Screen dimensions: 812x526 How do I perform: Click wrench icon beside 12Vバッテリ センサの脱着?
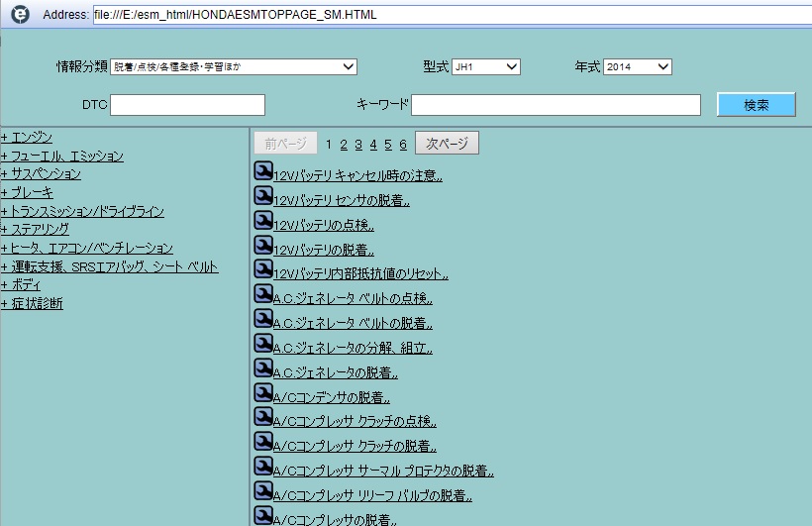[x=263, y=196]
